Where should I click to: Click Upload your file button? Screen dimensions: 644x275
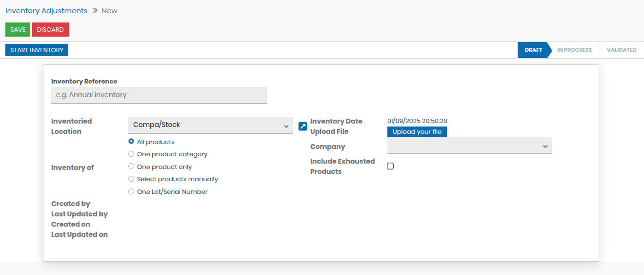click(x=417, y=132)
